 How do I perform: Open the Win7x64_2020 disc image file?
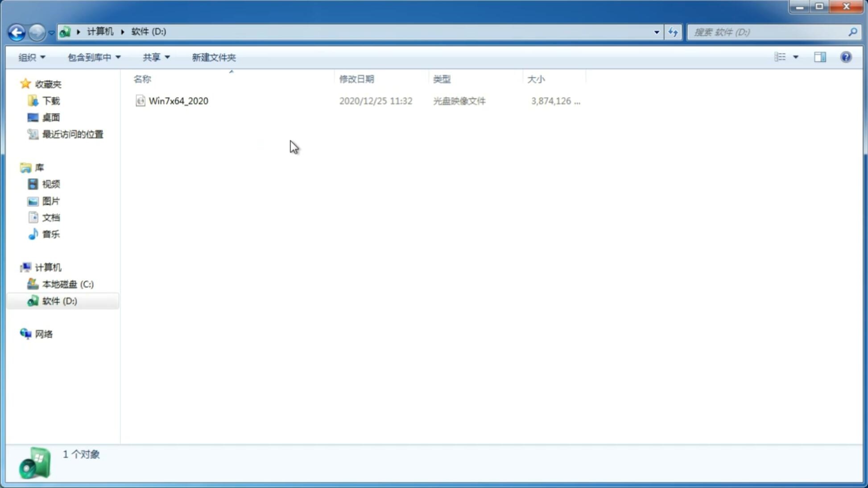click(x=178, y=101)
